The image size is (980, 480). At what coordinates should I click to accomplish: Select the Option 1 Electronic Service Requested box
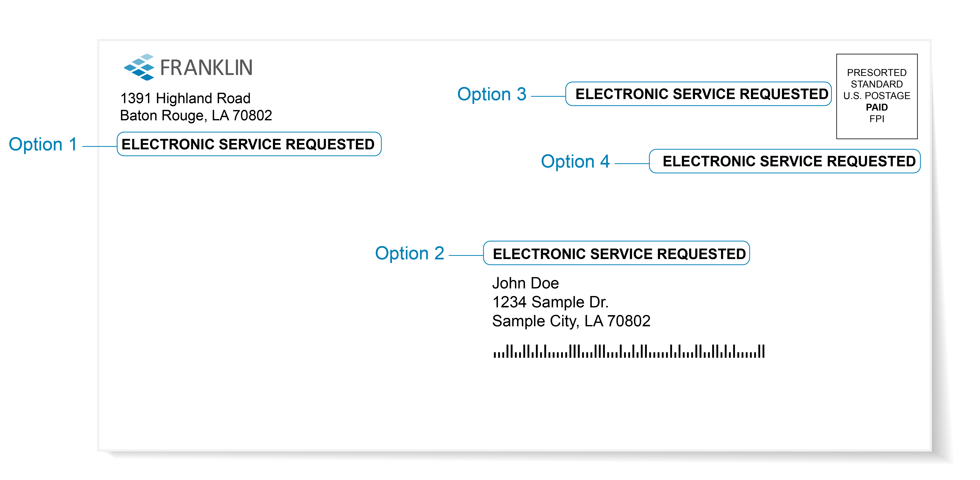click(x=249, y=144)
